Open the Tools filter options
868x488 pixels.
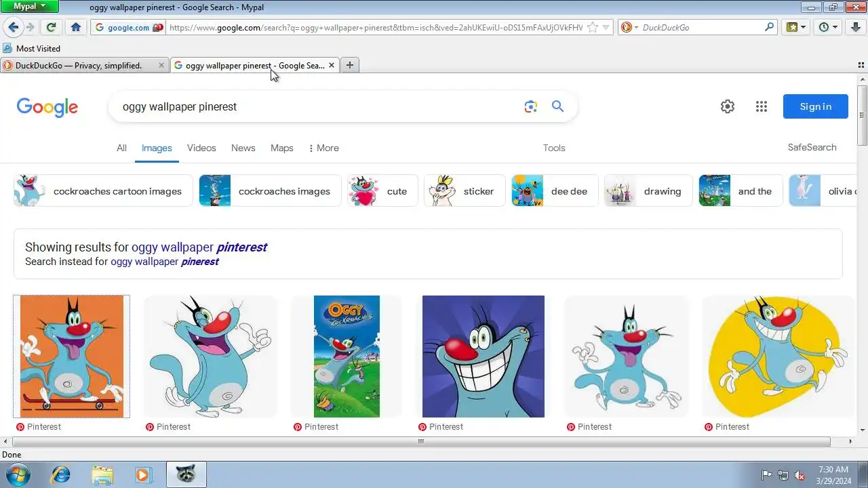click(x=554, y=148)
